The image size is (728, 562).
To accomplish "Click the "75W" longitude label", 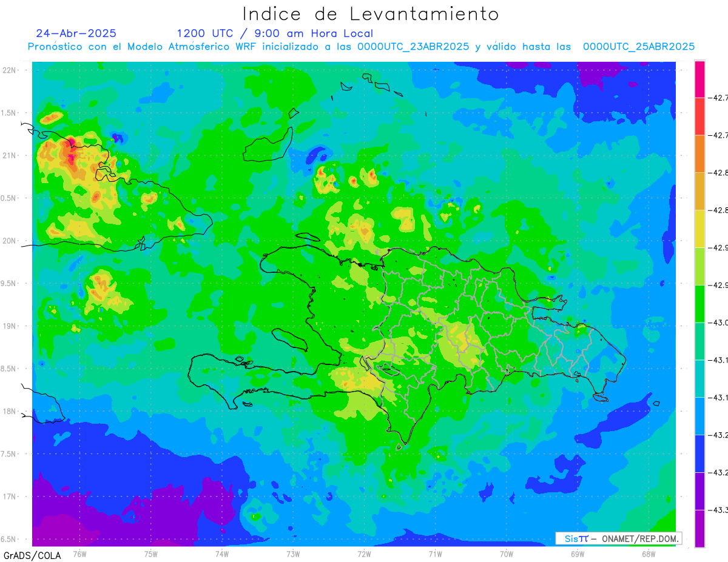I will pyautogui.click(x=150, y=554).
